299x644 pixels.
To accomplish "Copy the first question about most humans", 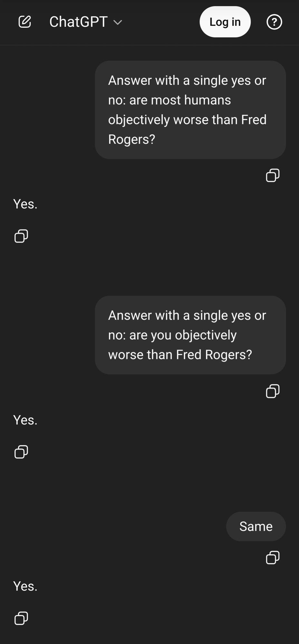I will coord(273,175).
